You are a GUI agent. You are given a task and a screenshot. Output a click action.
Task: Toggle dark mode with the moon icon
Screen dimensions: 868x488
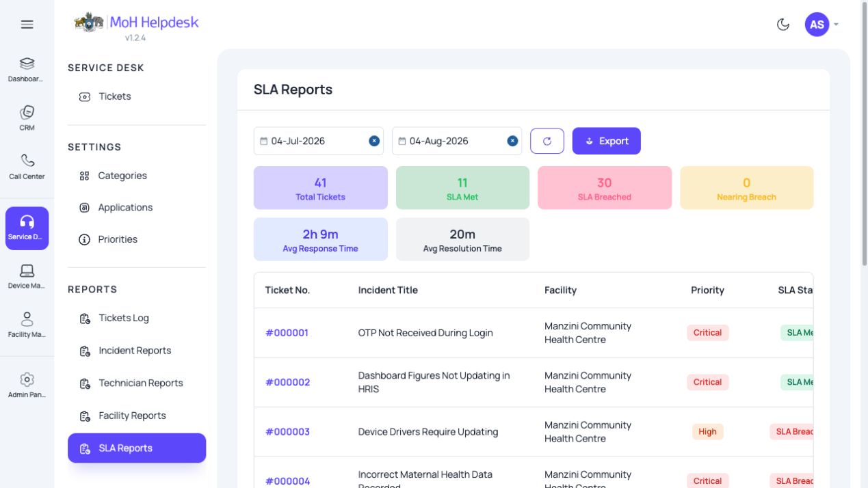[783, 25]
